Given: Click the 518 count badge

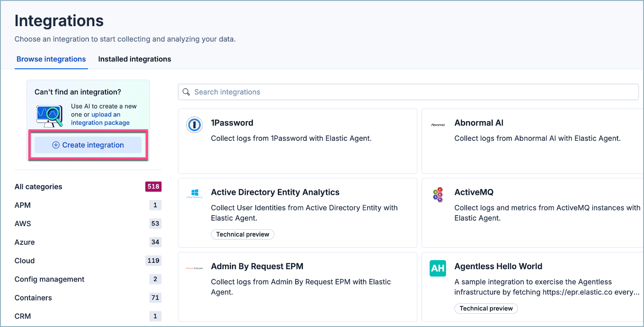Looking at the screenshot, I should 154,187.
